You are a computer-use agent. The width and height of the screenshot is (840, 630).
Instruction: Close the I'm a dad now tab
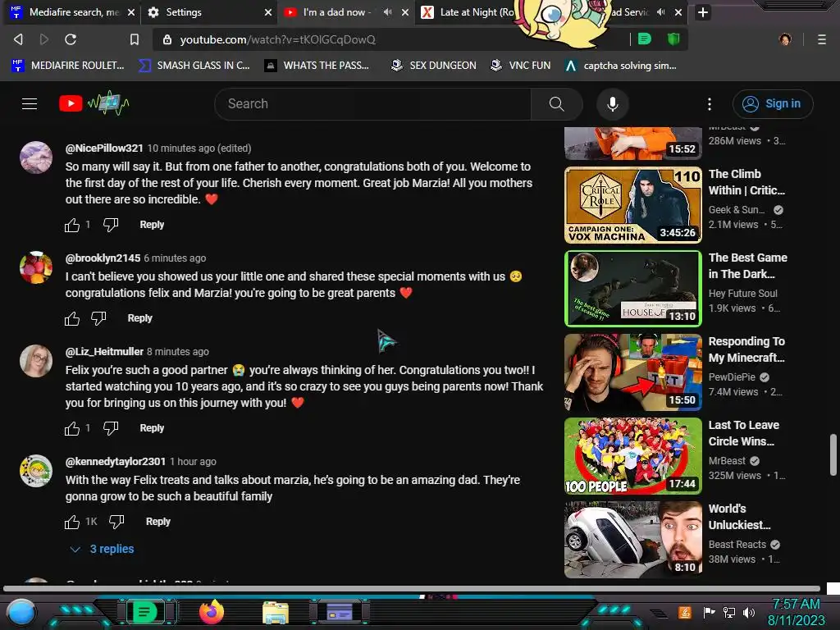pyautogui.click(x=405, y=11)
